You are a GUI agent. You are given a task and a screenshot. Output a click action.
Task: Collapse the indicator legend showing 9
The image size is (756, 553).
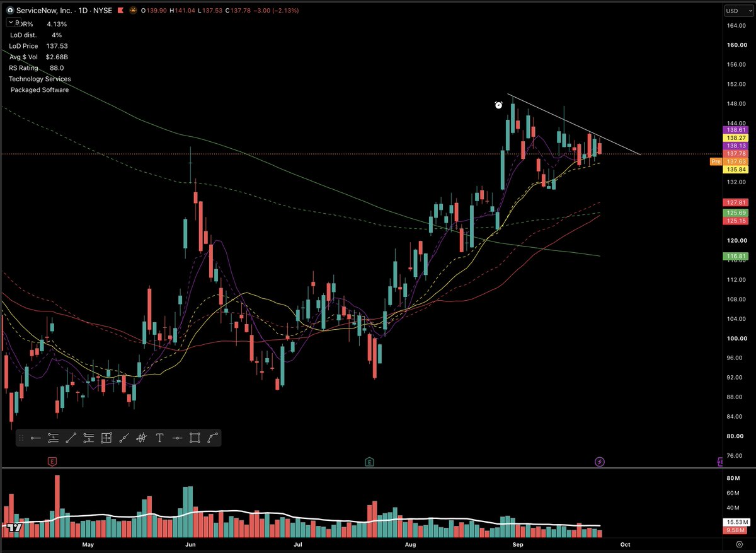14,23
